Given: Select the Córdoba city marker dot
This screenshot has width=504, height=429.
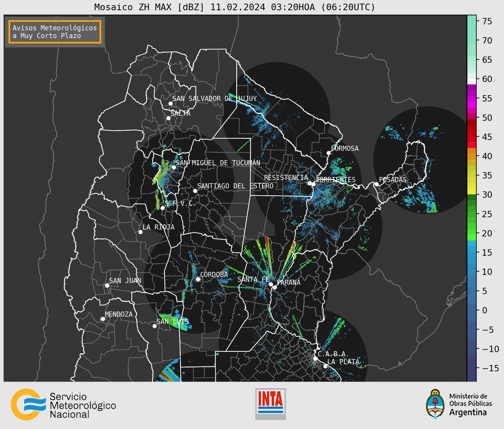Looking at the screenshot, I should [x=198, y=279].
